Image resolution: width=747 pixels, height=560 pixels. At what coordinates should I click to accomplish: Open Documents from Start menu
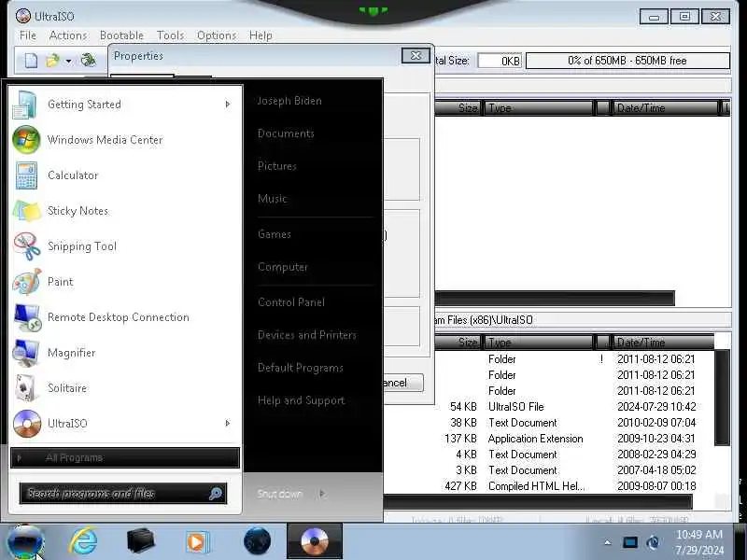point(286,133)
